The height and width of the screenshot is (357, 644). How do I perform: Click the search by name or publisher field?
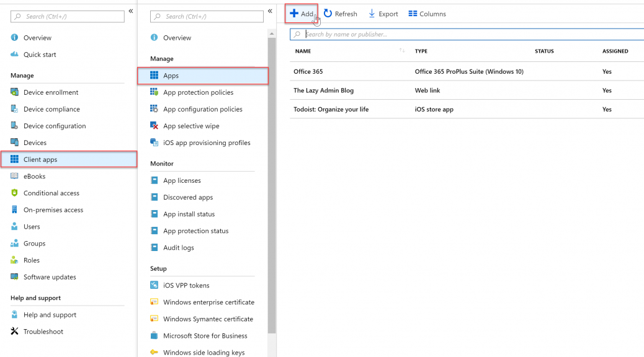[467, 35]
